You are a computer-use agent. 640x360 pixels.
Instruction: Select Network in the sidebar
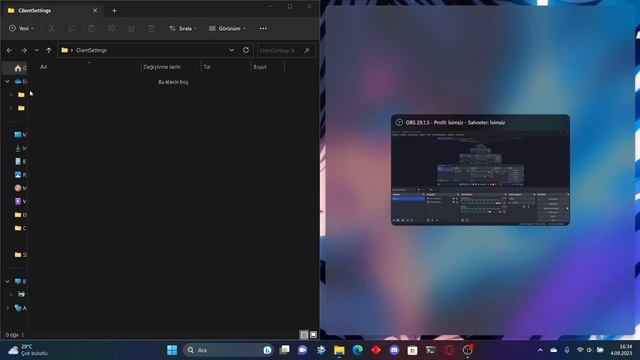(18, 308)
